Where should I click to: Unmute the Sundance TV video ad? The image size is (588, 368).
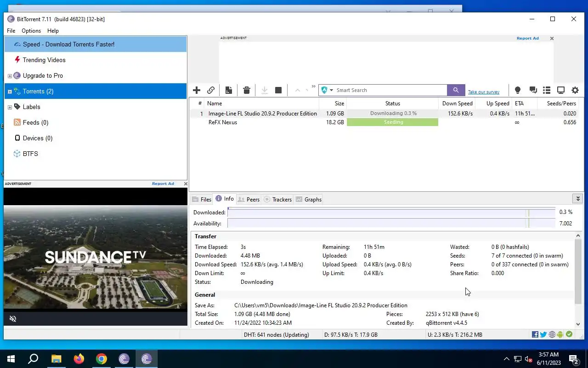[x=13, y=319]
